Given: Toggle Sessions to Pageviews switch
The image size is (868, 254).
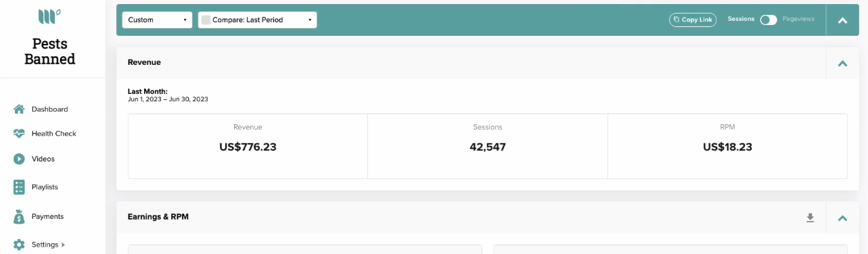Looking at the screenshot, I should coord(769,20).
